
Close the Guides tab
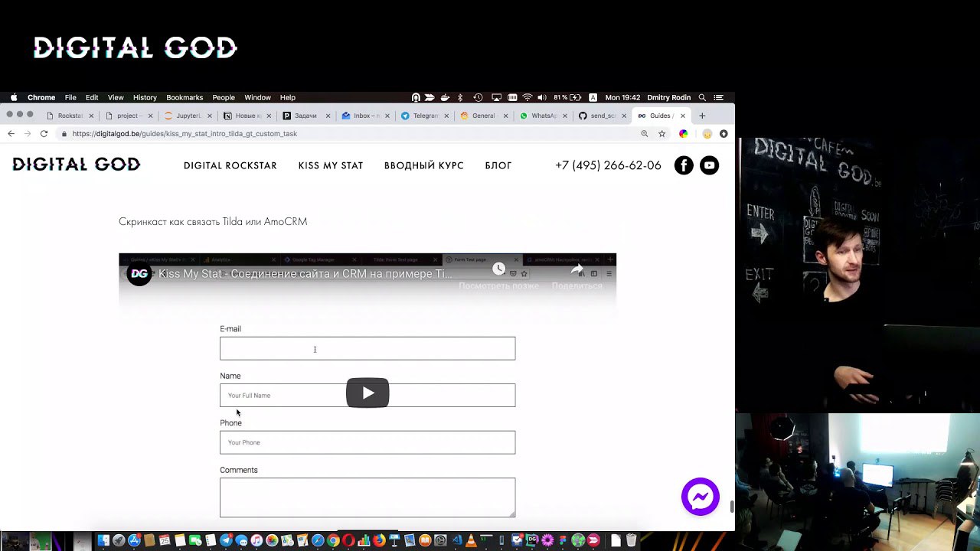pos(683,116)
